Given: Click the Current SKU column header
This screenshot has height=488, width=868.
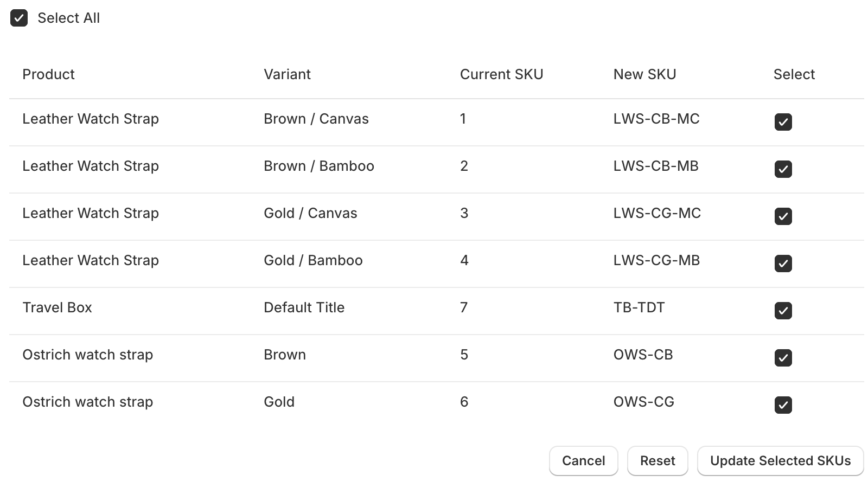Looking at the screenshot, I should [x=501, y=74].
